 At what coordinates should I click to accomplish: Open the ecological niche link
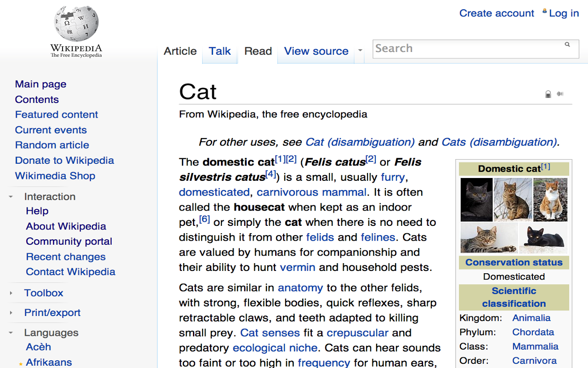pyautogui.click(x=275, y=348)
